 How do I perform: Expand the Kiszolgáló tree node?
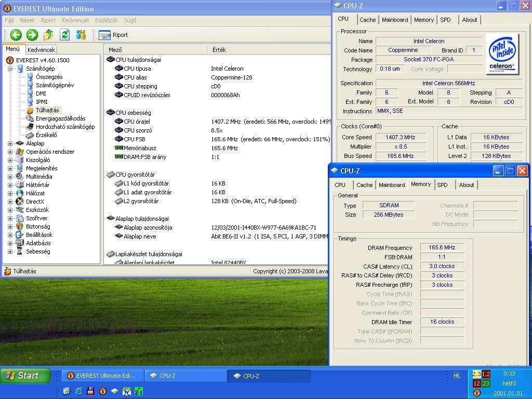pos(10,160)
